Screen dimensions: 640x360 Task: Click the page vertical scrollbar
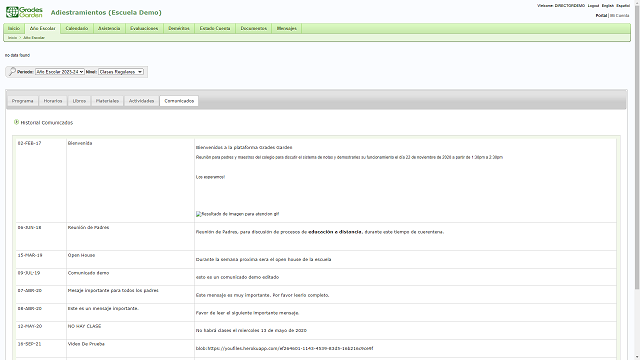click(637, 147)
